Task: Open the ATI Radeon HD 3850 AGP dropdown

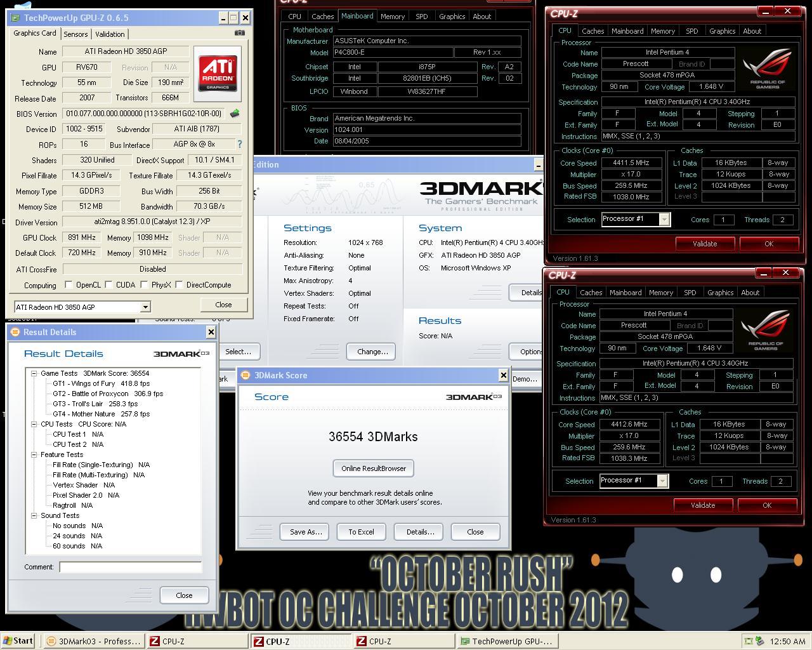Action: (x=145, y=307)
